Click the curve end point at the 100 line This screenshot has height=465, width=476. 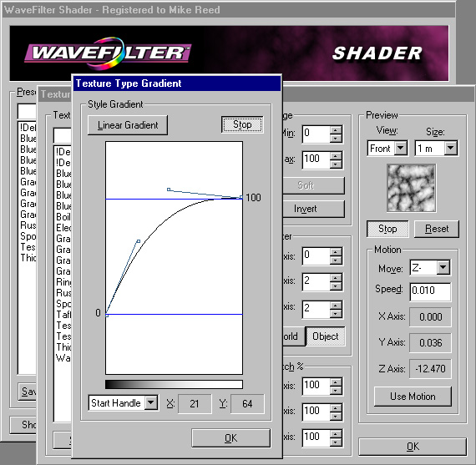point(241,197)
